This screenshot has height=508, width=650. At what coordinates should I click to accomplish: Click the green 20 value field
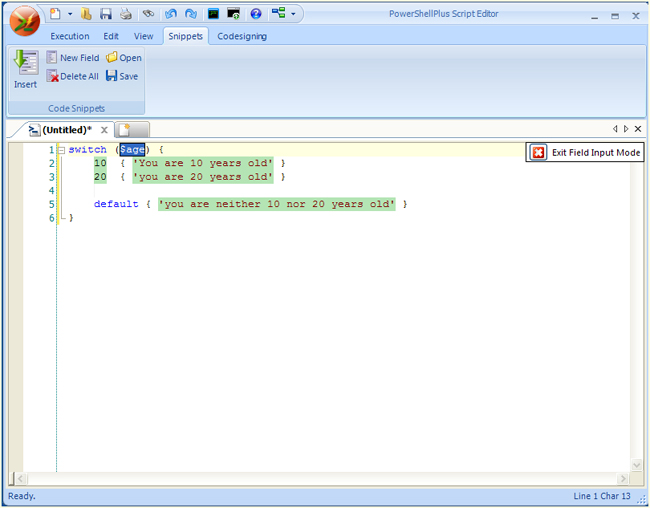click(x=100, y=177)
